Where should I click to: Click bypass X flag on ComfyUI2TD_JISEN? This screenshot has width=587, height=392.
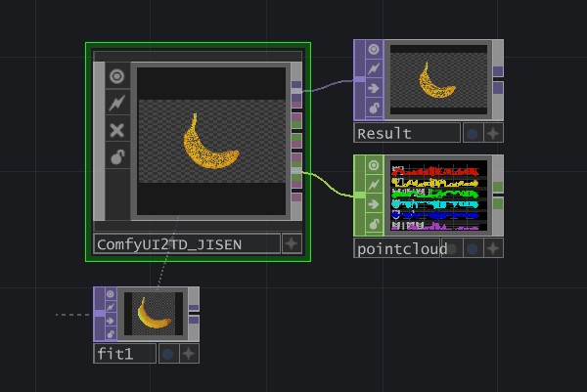(x=117, y=130)
